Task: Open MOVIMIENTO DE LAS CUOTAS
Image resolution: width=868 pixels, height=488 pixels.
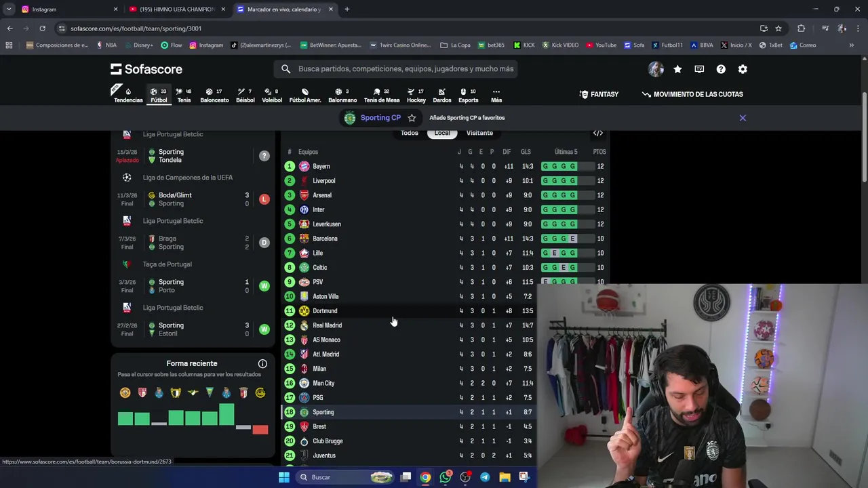Action: pyautogui.click(x=692, y=94)
